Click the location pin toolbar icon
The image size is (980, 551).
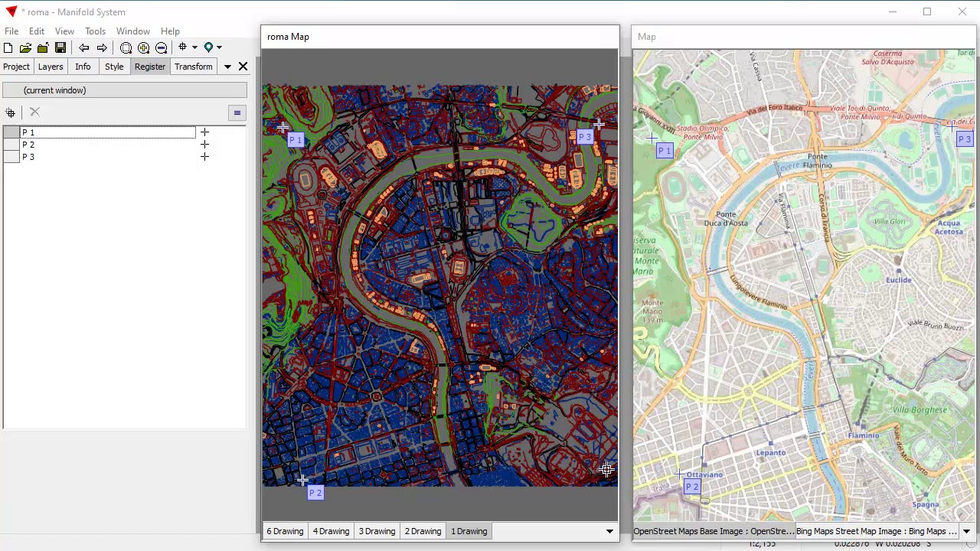coord(207,47)
